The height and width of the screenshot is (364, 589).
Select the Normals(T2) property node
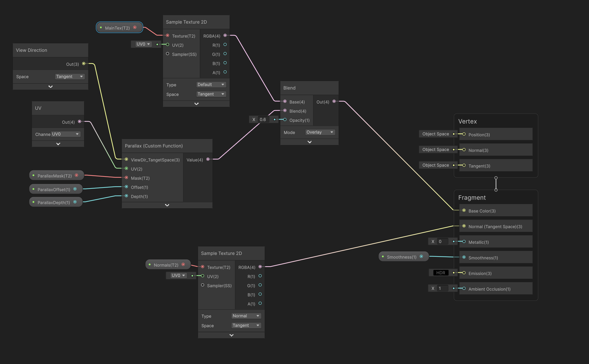tap(168, 265)
